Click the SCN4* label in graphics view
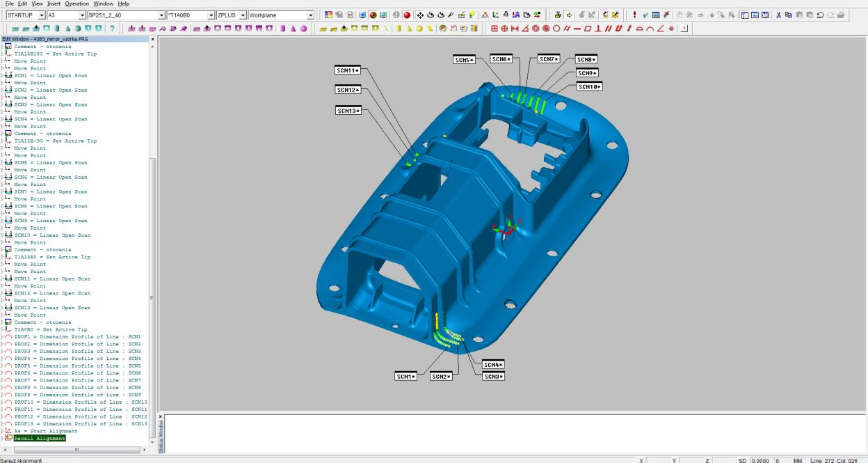The image size is (868, 463). [493, 365]
